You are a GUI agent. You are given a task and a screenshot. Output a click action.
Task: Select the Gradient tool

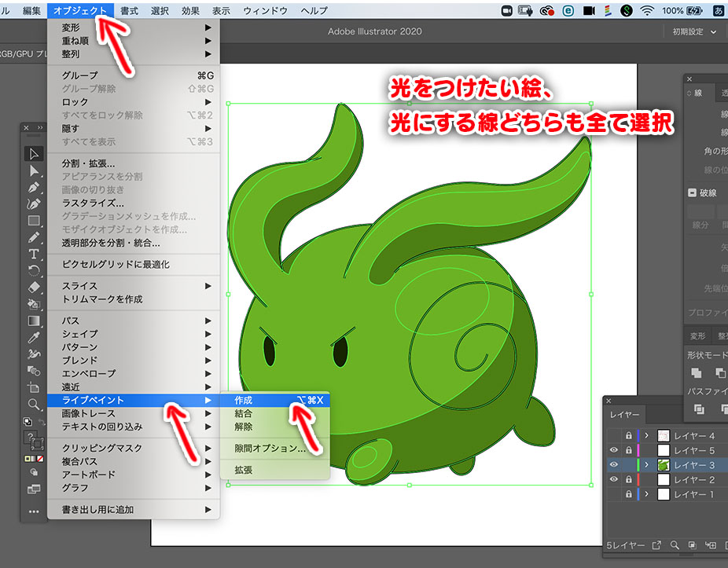point(34,321)
